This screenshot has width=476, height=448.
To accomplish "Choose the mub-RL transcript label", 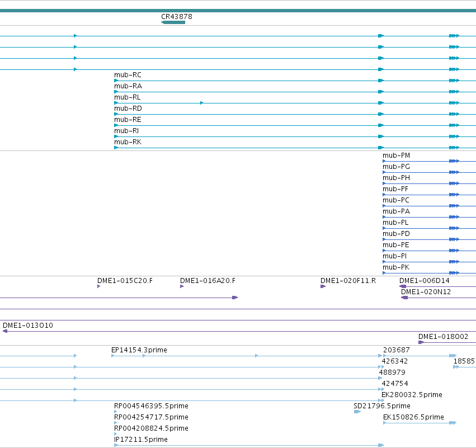I will (128, 97).
